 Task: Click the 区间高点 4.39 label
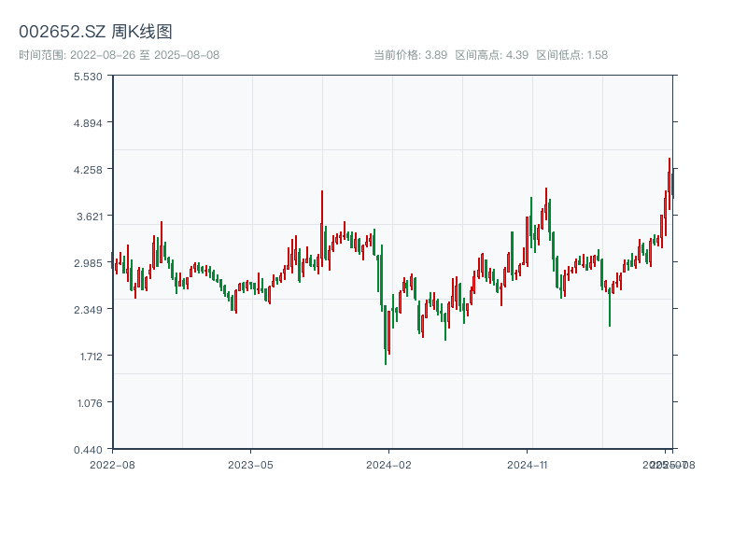click(491, 55)
